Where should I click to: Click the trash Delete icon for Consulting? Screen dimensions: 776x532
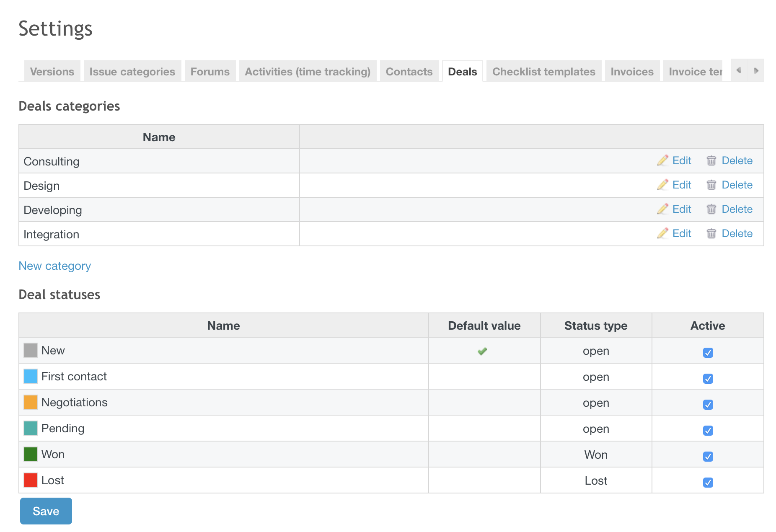pos(711,160)
